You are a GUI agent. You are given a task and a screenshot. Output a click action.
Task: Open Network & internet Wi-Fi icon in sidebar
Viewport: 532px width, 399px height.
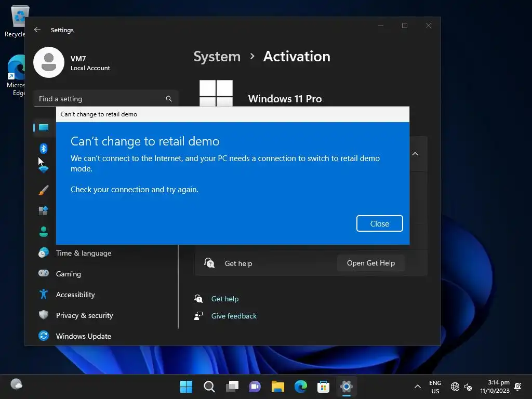point(44,169)
